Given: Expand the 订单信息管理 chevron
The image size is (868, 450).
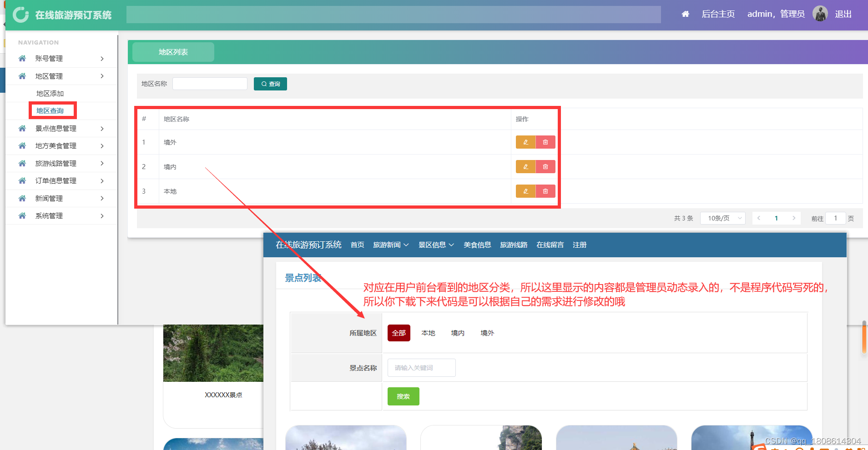Looking at the screenshot, I should 102,181.
